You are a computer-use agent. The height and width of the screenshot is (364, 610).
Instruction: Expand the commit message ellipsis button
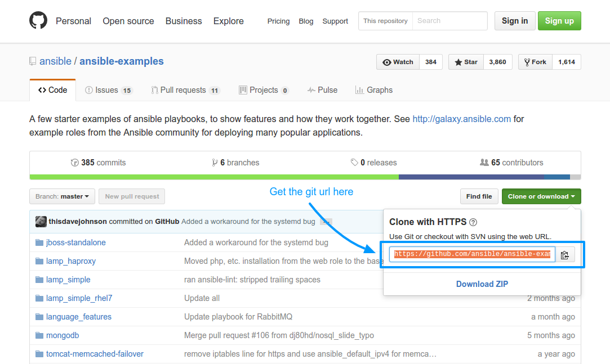point(326,222)
